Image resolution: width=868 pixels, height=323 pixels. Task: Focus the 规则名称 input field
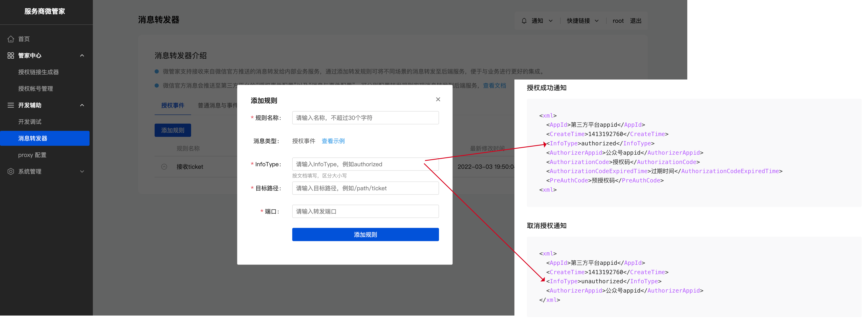tap(365, 118)
